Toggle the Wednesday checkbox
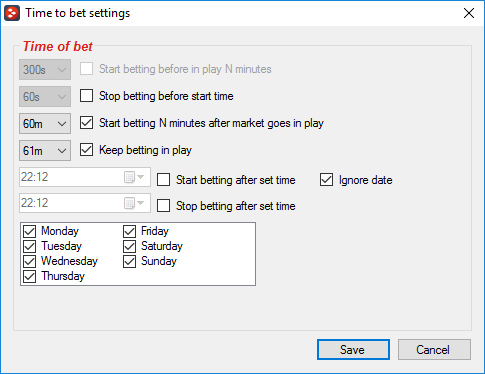Screen dimensions: 485x374 click(x=30, y=261)
